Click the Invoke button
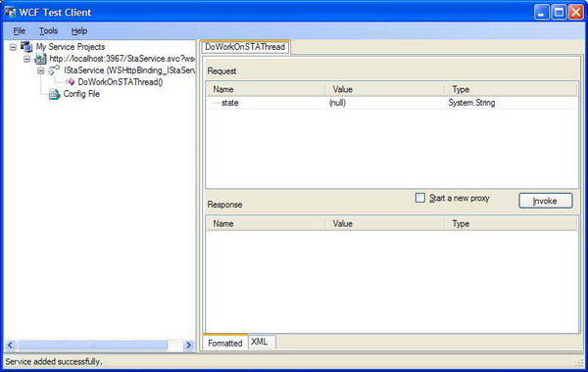This screenshot has height=372, width=588. pos(546,201)
